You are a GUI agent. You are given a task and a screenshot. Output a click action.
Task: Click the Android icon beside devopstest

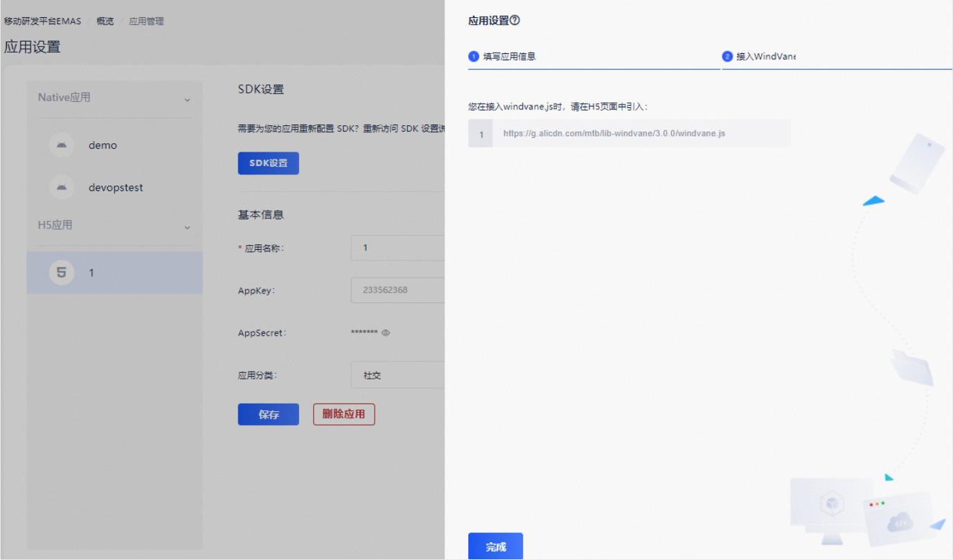[62, 188]
